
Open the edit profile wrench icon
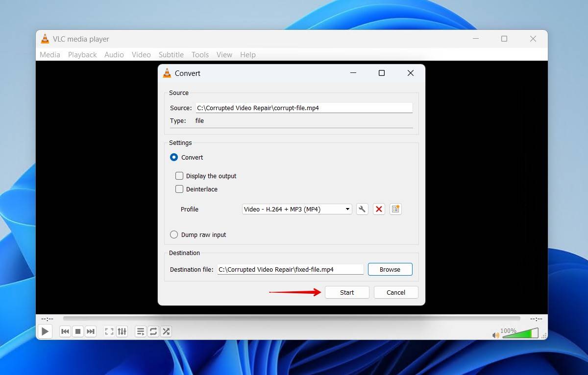tap(362, 209)
